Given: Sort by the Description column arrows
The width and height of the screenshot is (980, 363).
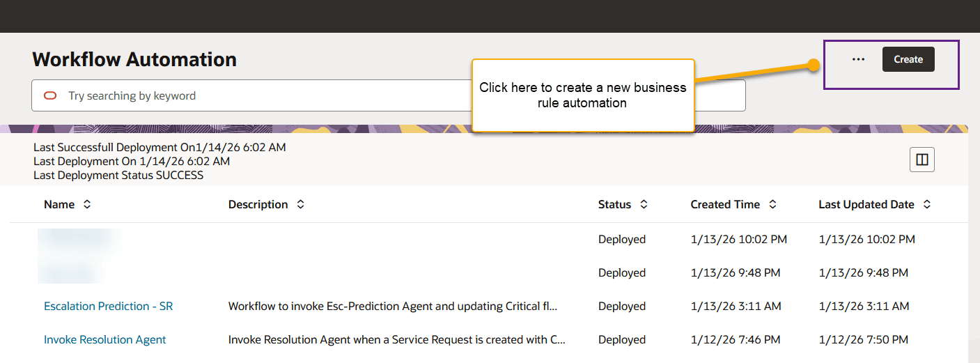Looking at the screenshot, I should (300, 204).
